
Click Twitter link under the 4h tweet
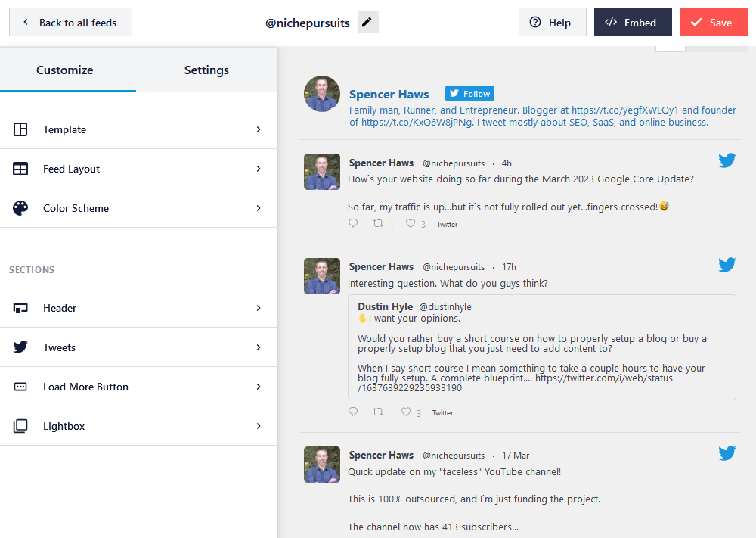coord(447,225)
